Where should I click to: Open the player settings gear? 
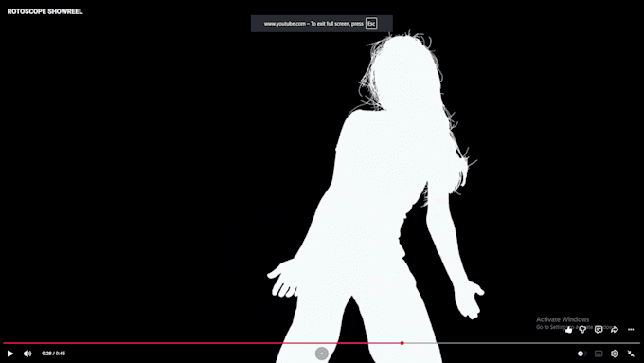615,354
